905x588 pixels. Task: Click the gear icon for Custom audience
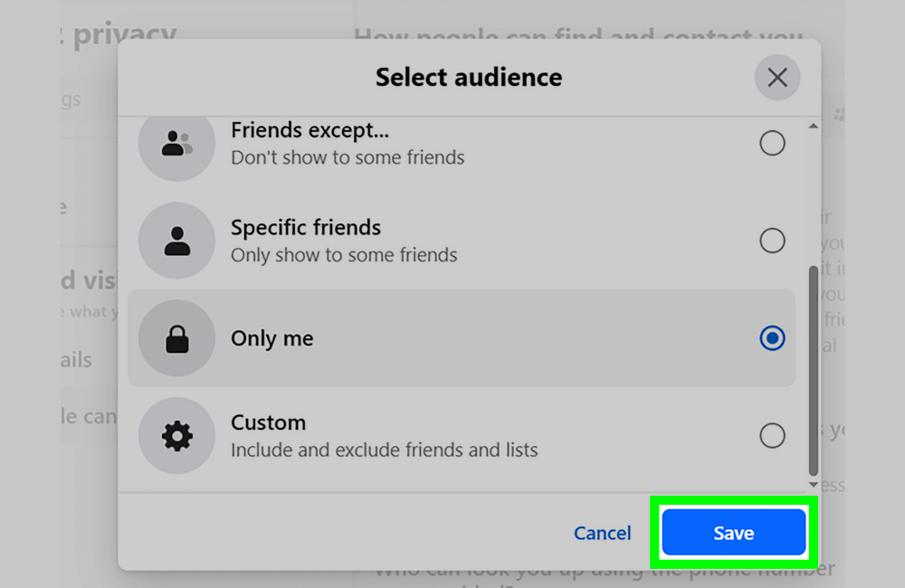coord(176,435)
